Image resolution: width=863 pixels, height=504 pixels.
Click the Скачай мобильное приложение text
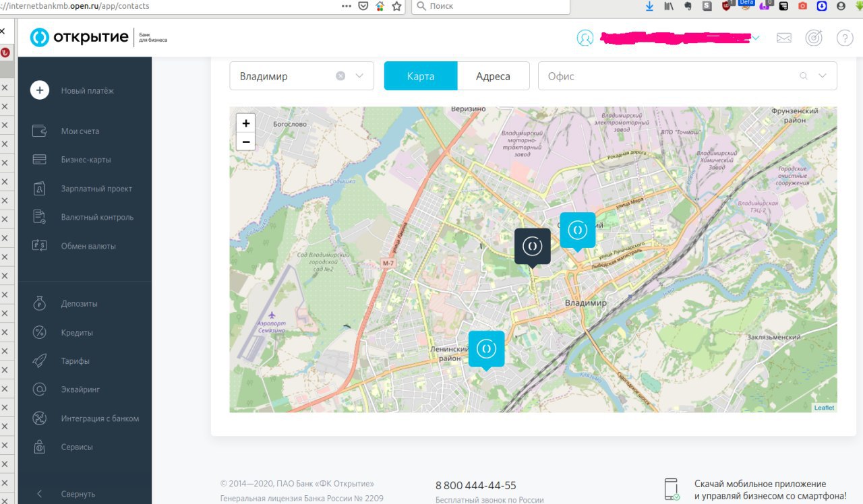761,484
